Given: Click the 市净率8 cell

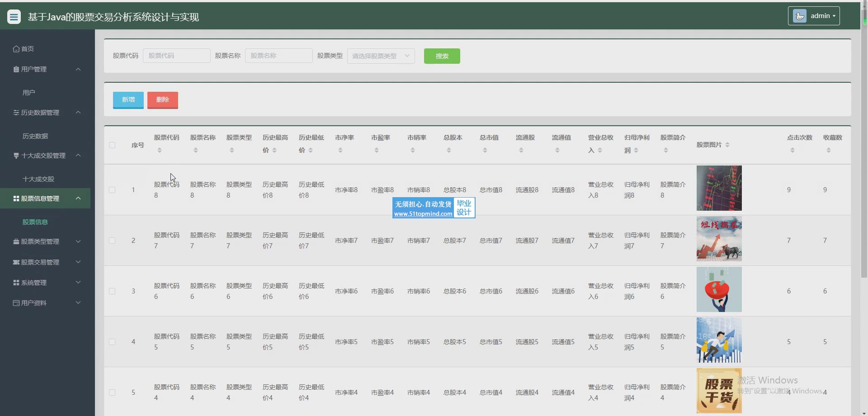Looking at the screenshot, I should [x=346, y=190].
